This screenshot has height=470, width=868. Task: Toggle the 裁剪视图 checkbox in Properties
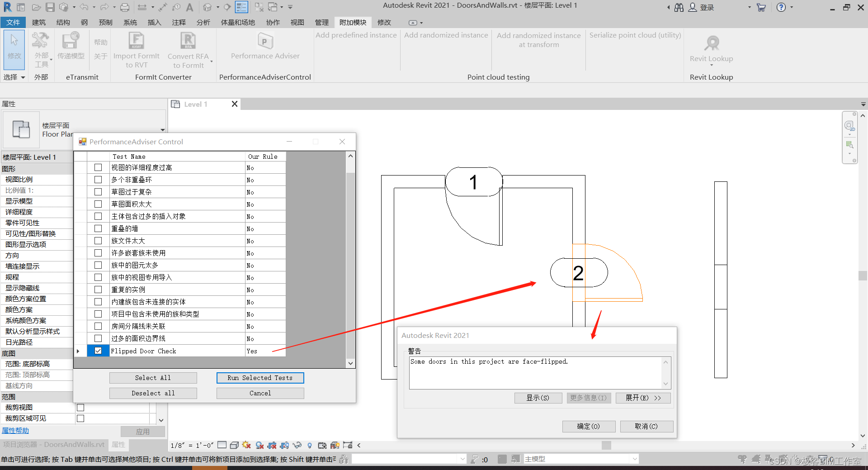pyautogui.click(x=80, y=407)
